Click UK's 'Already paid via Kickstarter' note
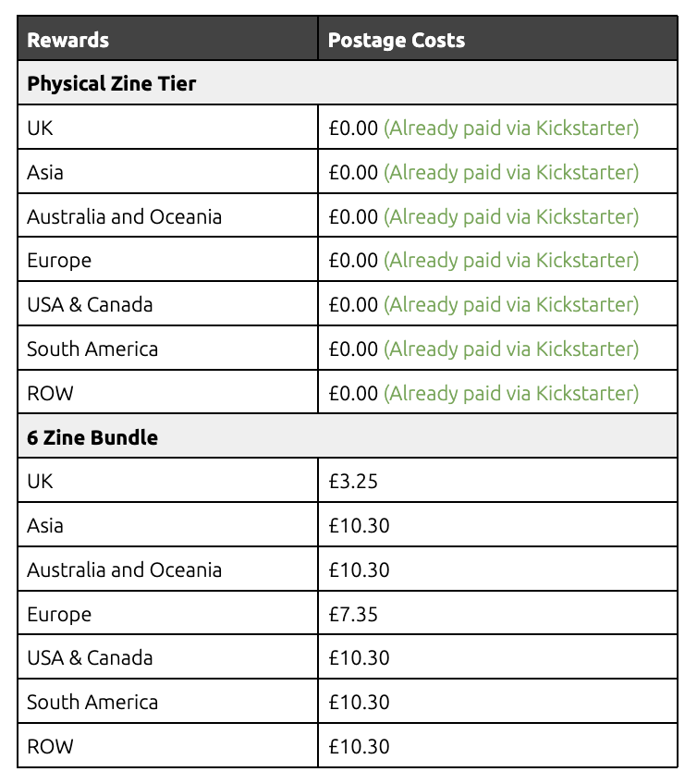The width and height of the screenshot is (697, 784). (511, 128)
